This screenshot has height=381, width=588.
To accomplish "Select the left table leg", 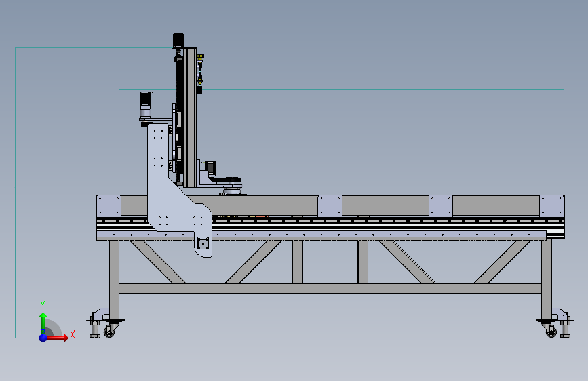I will tap(114, 280).
